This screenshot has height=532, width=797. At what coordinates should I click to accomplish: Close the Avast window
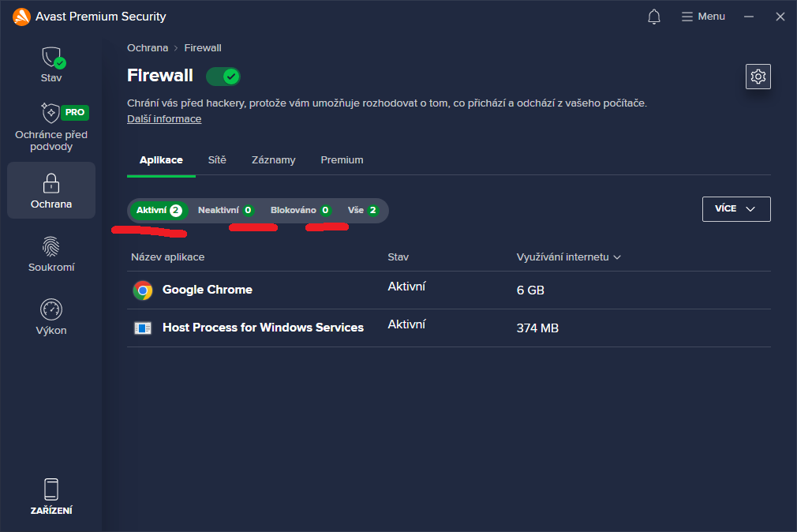coord(780,17)
